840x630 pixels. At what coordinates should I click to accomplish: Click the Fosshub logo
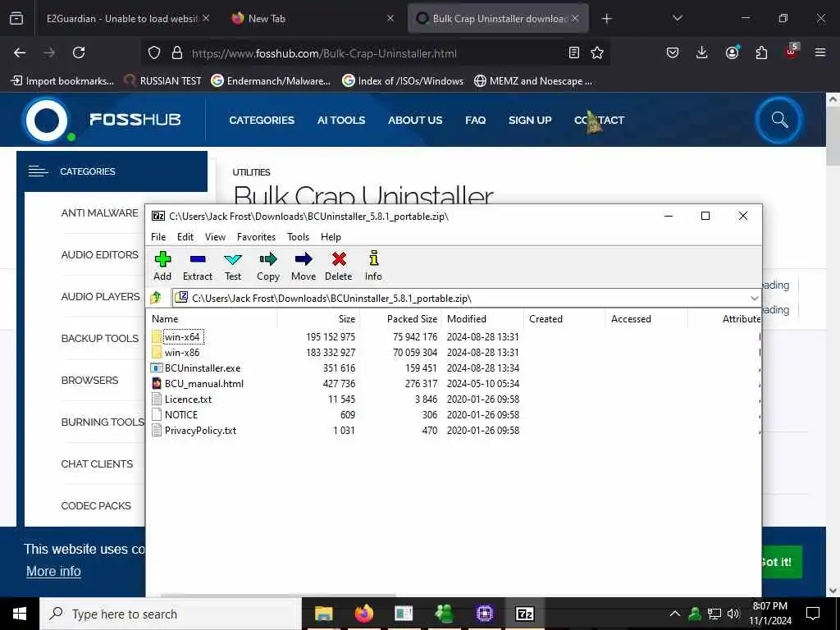(x=103, y=120)
